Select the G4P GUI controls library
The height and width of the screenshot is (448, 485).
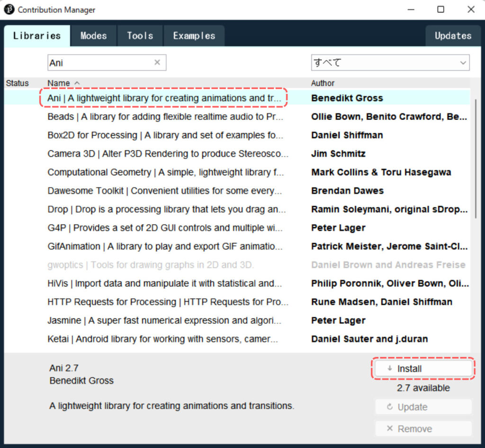coord(237,228)
